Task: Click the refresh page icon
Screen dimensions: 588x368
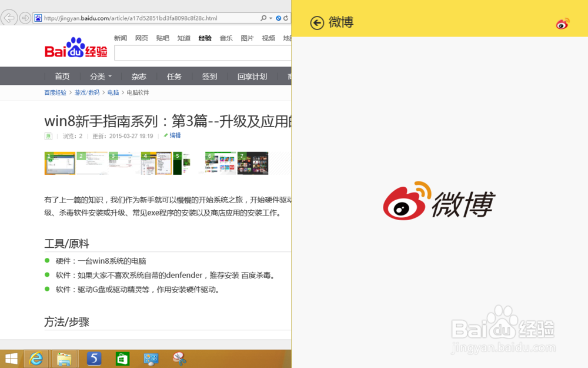Action: coord(286,18)
